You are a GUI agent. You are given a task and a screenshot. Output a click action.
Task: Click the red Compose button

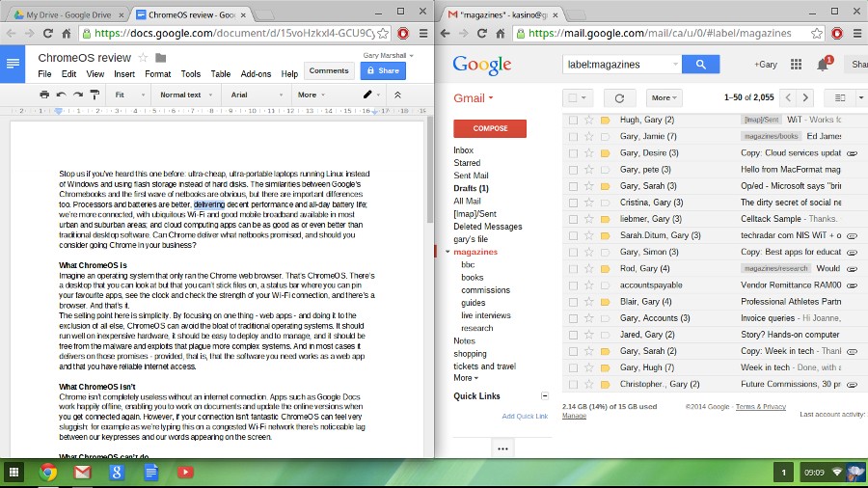(x=489, y=128)
